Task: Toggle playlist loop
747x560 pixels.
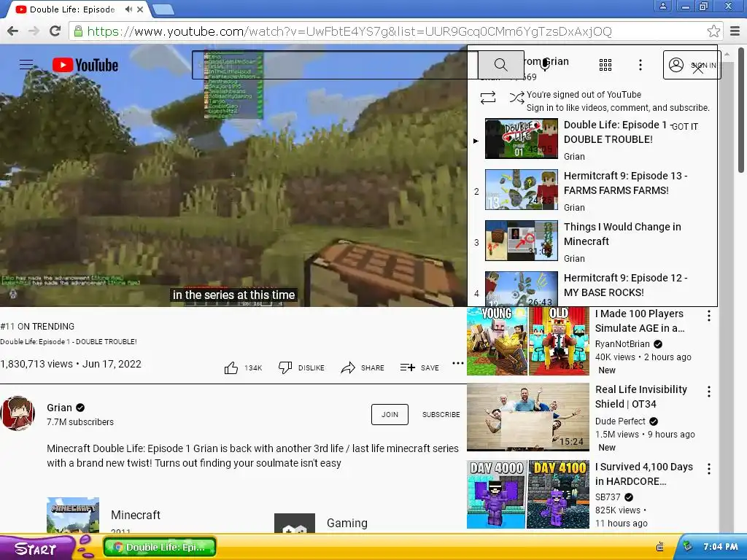Action: click(488, 98)
